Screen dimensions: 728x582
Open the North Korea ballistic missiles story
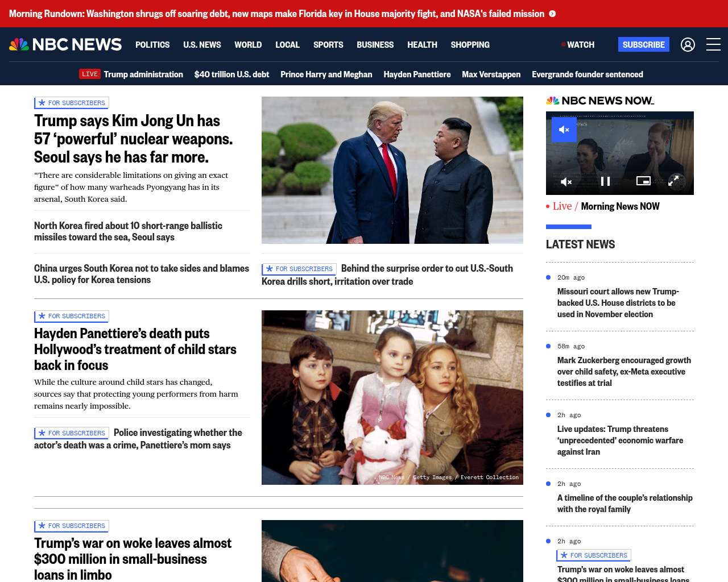point(128,231)
